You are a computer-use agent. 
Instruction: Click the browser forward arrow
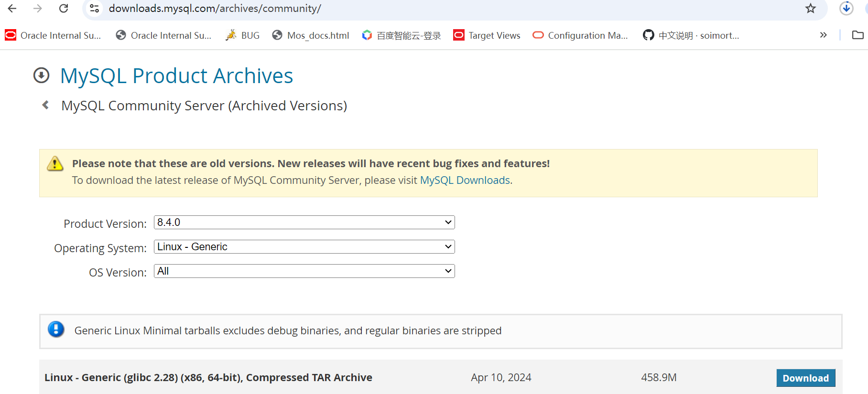tap(38, 9)
